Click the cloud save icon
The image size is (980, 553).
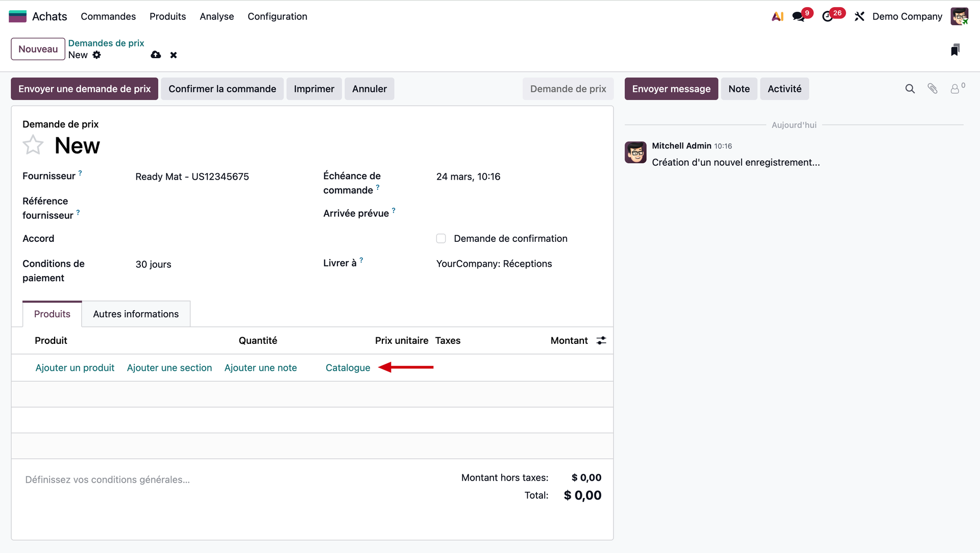click(x=156, y=55)
